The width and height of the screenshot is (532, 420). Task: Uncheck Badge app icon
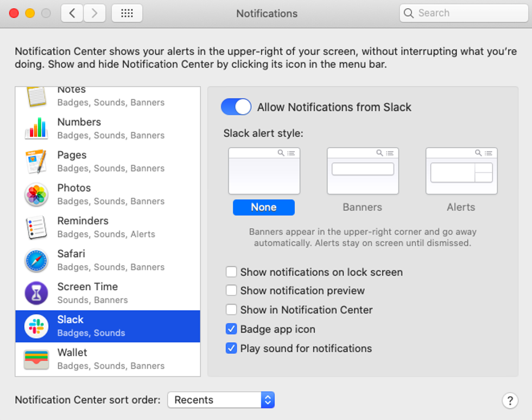coord(231,329)
